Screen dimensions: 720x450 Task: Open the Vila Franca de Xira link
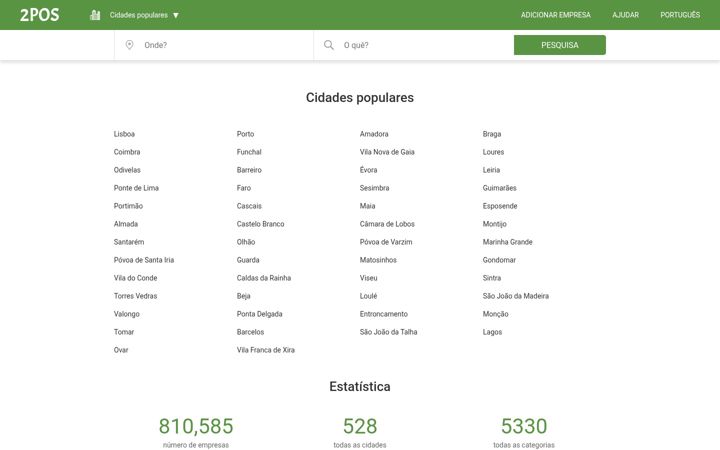tap(265, 350)
